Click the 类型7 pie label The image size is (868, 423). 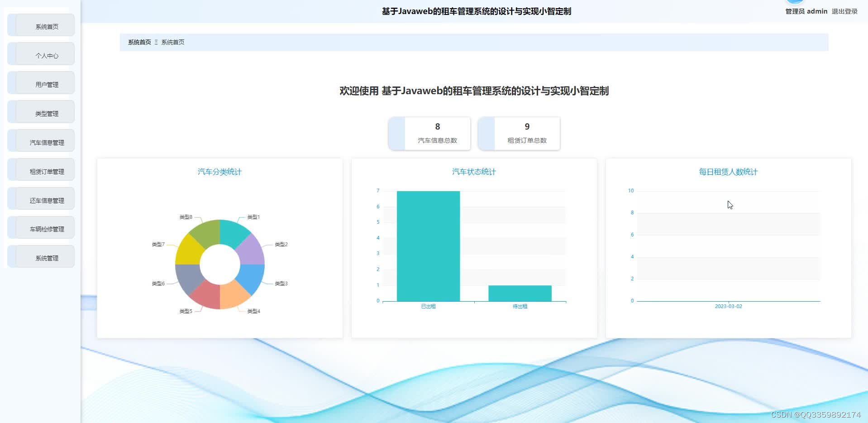[x=158, y=245]
